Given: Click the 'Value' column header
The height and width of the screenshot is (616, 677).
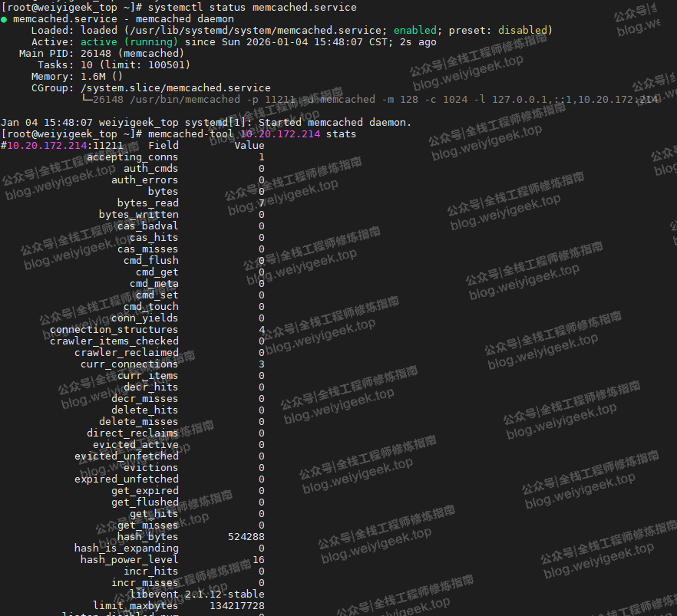Looking at the screenshot, I should (249, 146).
